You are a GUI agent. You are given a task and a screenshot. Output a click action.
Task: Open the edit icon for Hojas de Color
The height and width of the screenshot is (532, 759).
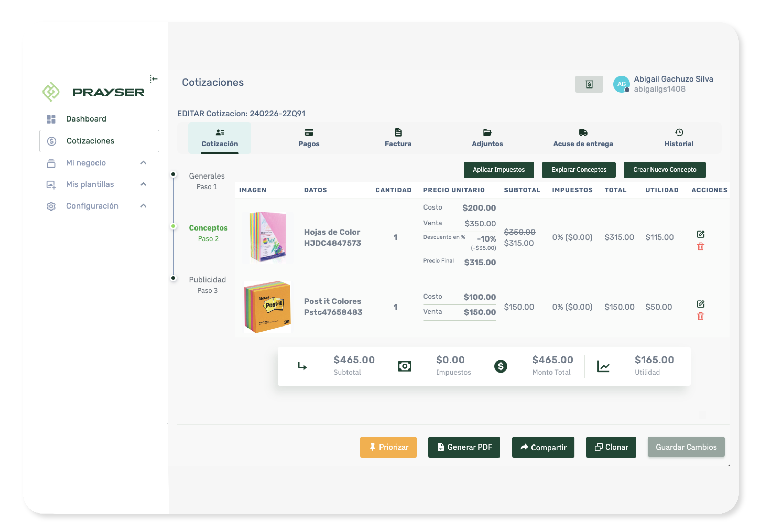point(701,234)
